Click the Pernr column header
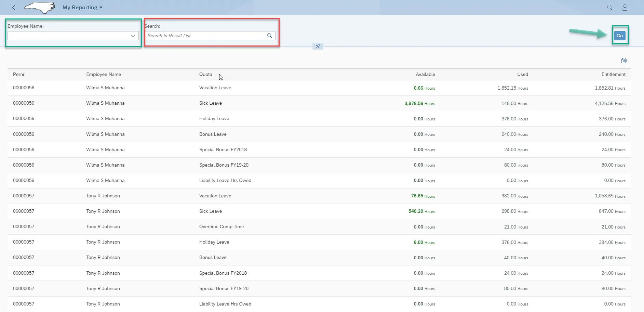644x312 pixels. click(x=19, y=74)
